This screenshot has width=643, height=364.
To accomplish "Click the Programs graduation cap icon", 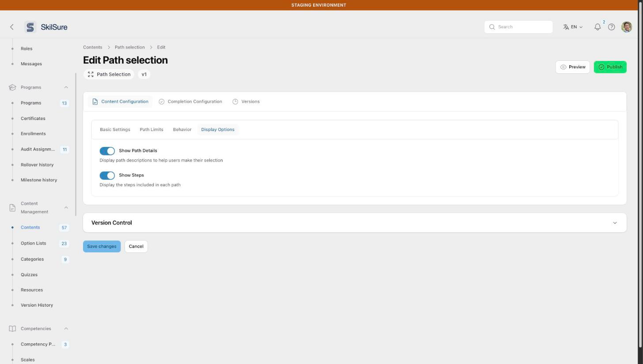I will point(12,87).
